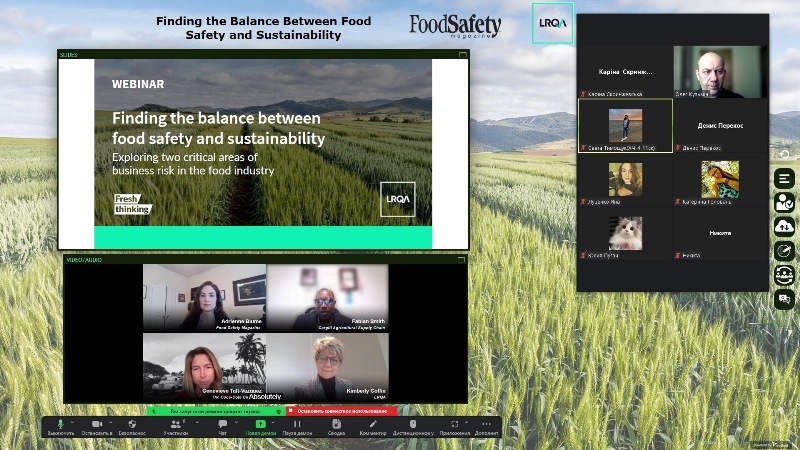Viewport: 800px width, 450px height.
Task: Select the colorful avatar participant tile
Action: pyautogui.click(x=720, y=180)
